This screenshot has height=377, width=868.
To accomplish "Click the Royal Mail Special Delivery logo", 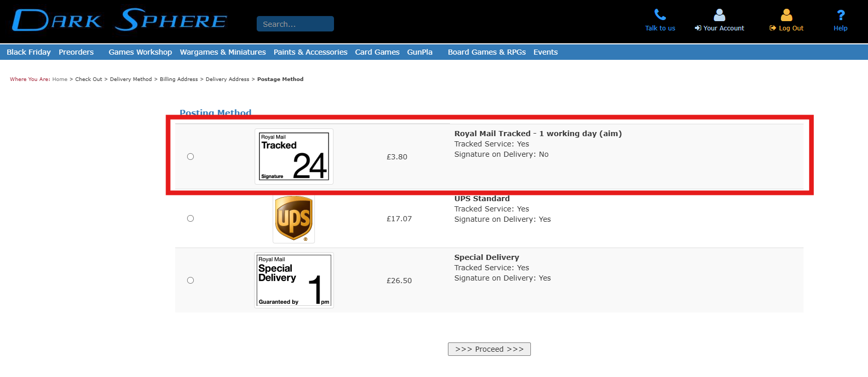I will (294, 280).
